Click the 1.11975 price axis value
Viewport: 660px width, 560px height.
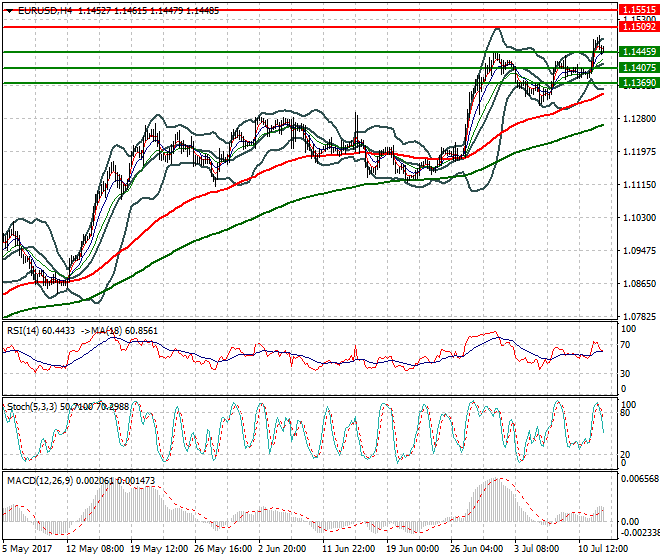pos(639,152)
